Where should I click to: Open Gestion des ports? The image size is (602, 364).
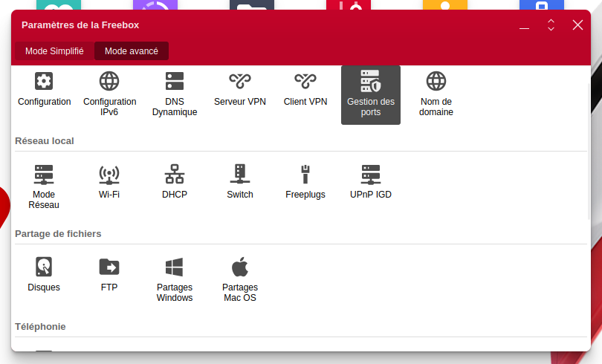(371, 95)
